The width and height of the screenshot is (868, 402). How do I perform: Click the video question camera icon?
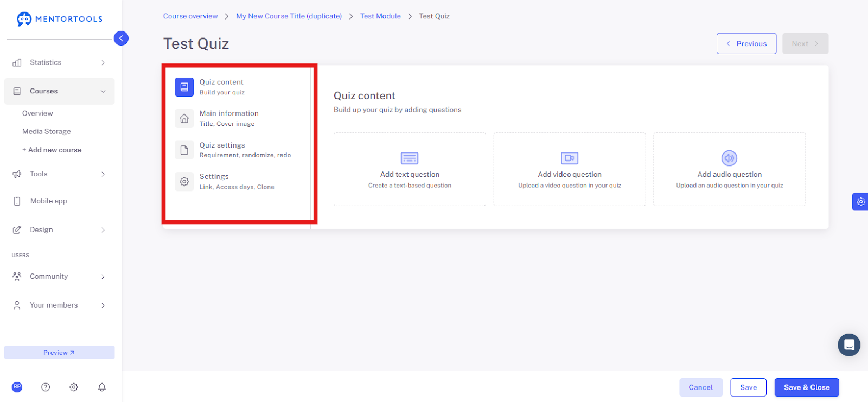coord(570,158)
